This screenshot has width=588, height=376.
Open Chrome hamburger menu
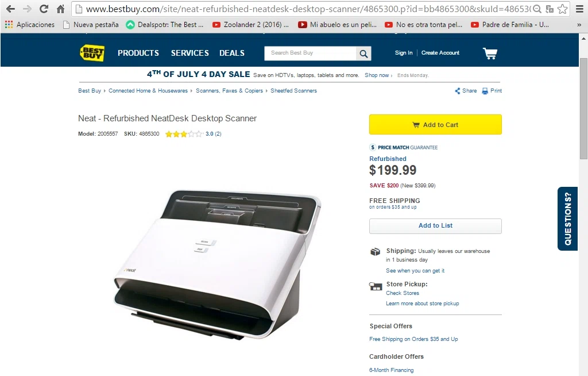point(579,9)
